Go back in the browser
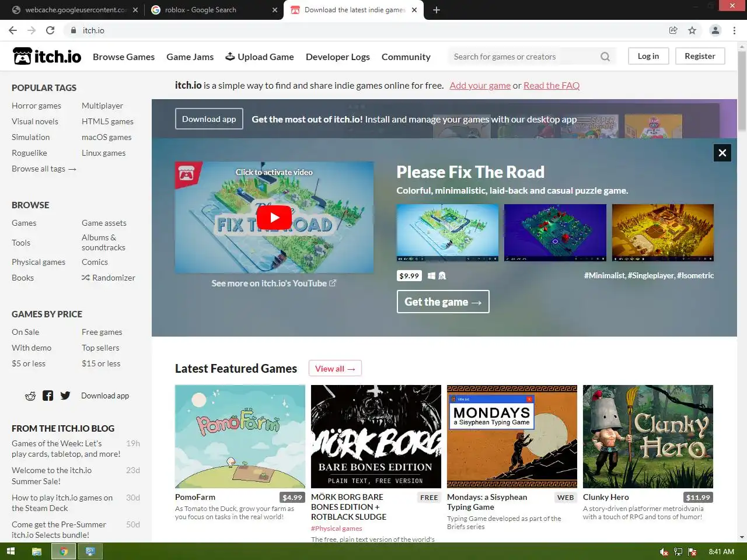Viewport: 747px width, 560px height. 13,30
